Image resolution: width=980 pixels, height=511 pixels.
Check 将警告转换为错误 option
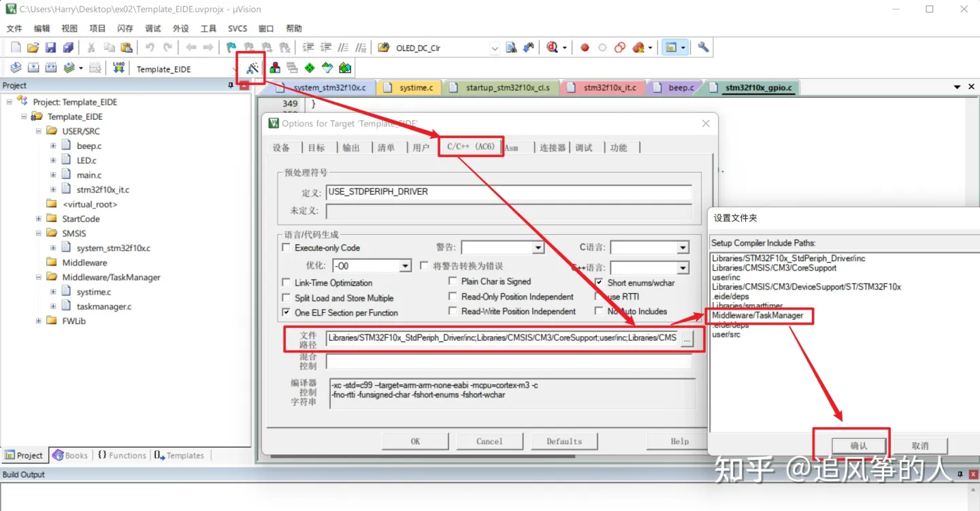(424, 265)
